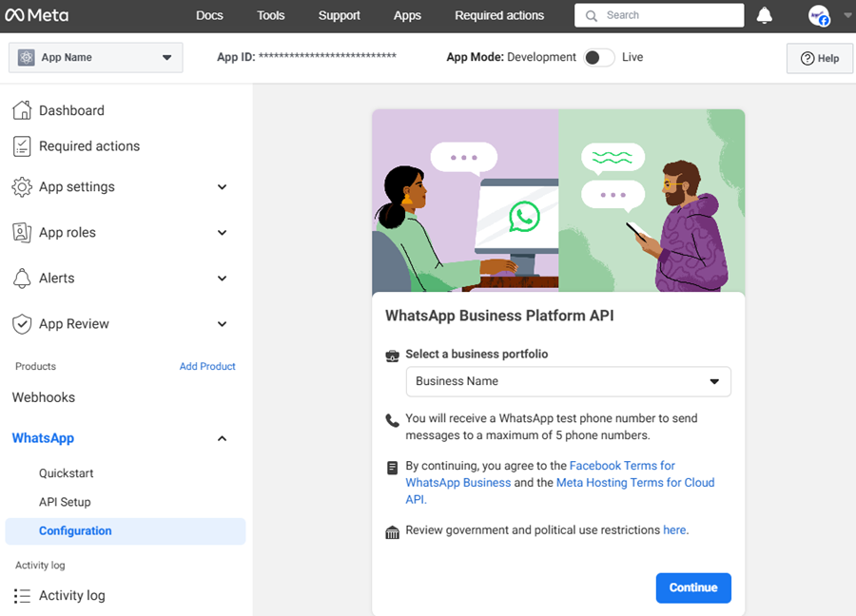Viewport: 856px width, 616px height.
Task: Open the Activity log page
Action: tap(72, 596)
